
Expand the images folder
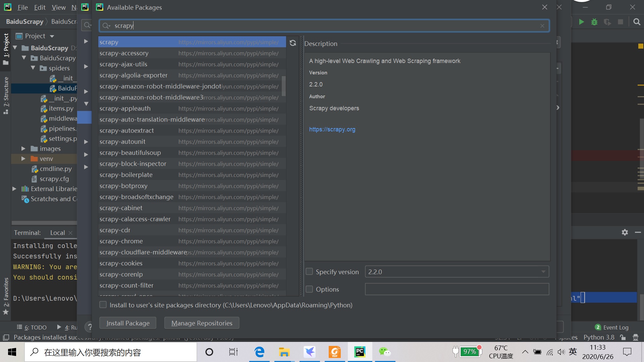click(23, 148)
